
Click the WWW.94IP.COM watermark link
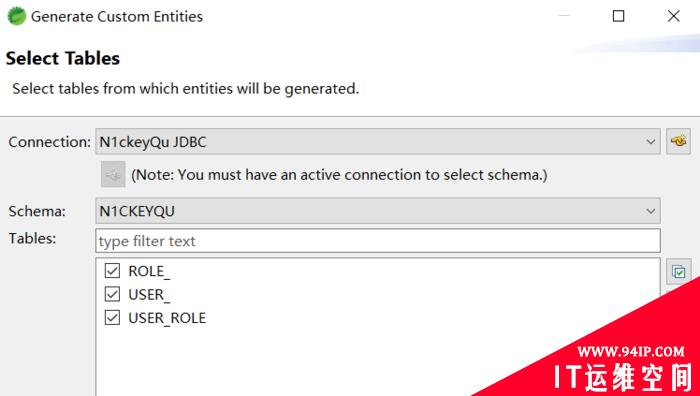[630, 351]
